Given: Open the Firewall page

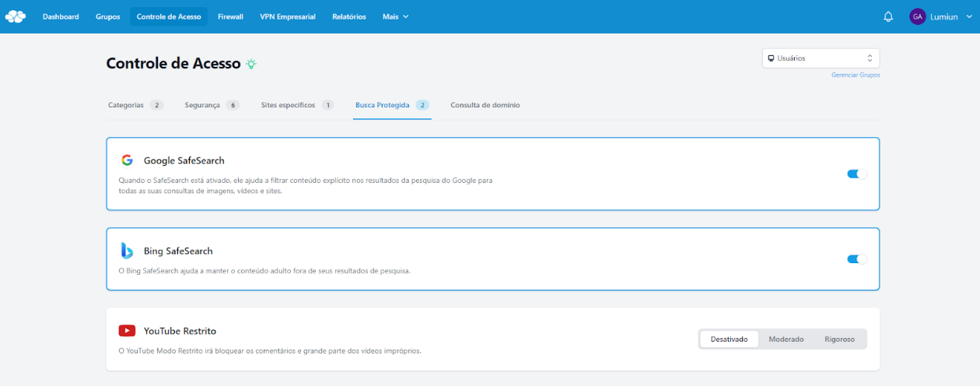Looking at the screenshot, I should (230, 16).
